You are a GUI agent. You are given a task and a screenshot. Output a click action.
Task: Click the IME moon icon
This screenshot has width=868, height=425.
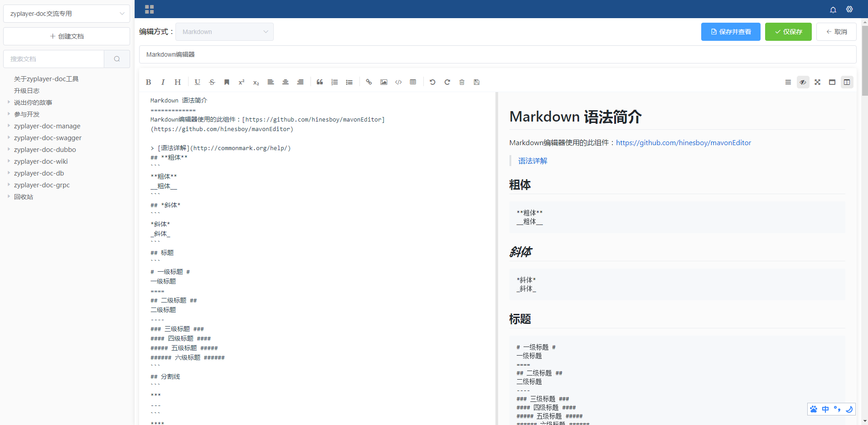[x=849, y=409]
